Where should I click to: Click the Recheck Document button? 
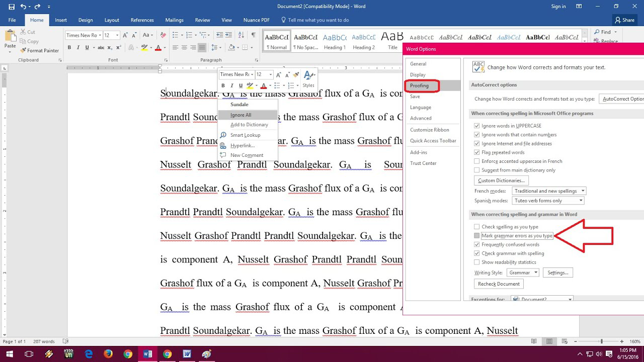pyautogui.click(x=499, y=284)
